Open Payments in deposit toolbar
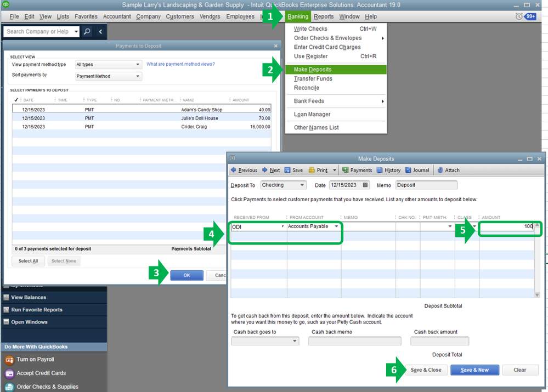This screenshot has width=548, height=392. [357, 170]
